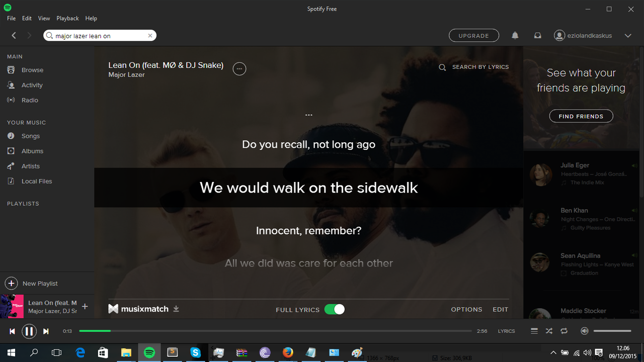
Task: Click the musixmatch logo
Action: click(x=138, y=309)
